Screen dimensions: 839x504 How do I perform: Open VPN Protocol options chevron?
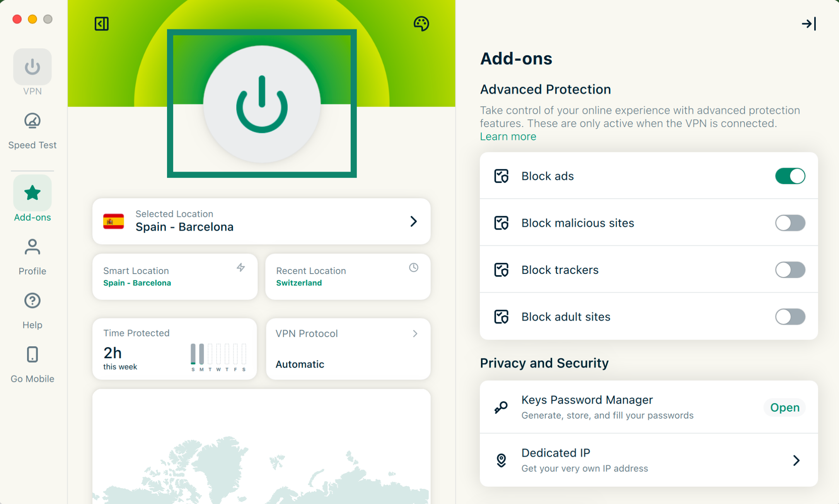pos(415,334)
